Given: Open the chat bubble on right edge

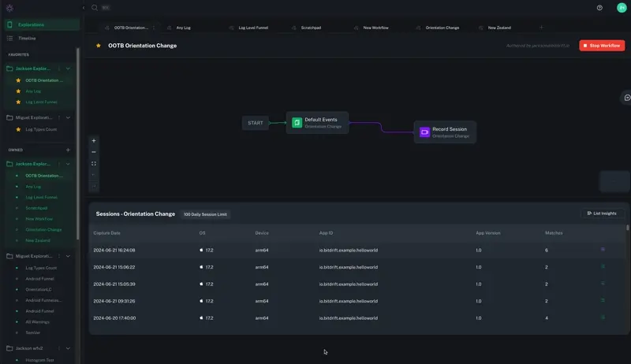Looking at the screenshot, I should [626, 98].
